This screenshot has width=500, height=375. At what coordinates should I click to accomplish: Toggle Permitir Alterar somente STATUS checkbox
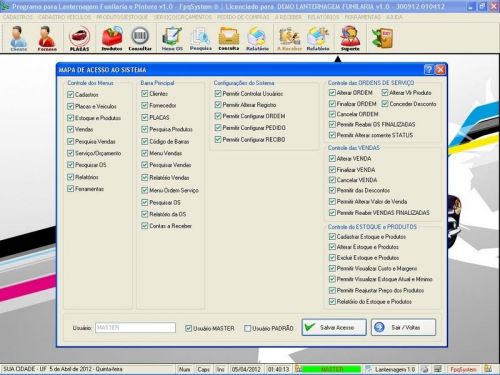tap(332, 135)
